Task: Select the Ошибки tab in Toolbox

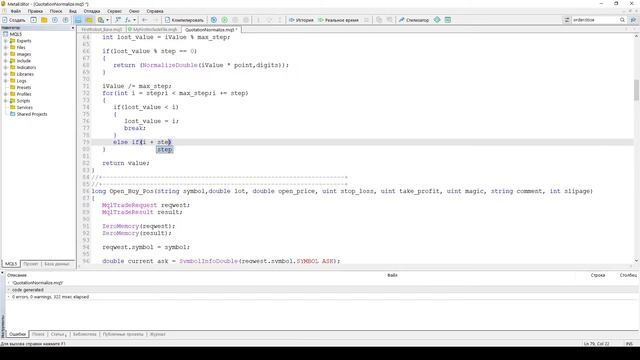Action: click(18, 334)
